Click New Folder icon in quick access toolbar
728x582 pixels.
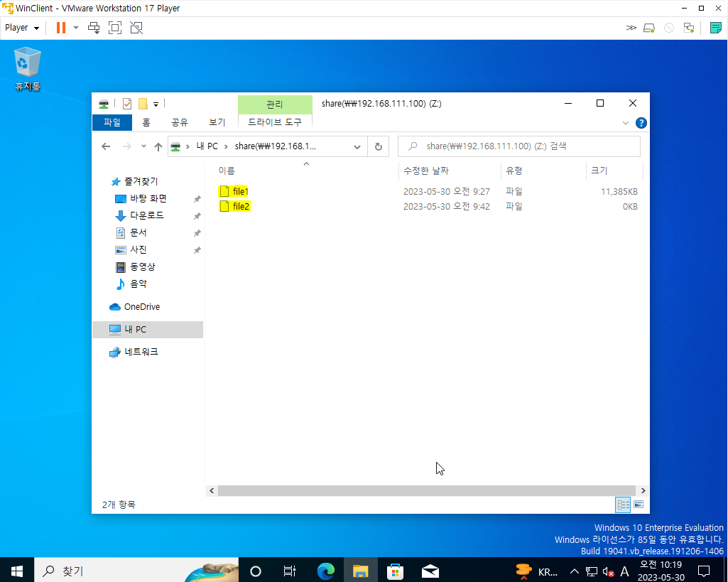143,104
